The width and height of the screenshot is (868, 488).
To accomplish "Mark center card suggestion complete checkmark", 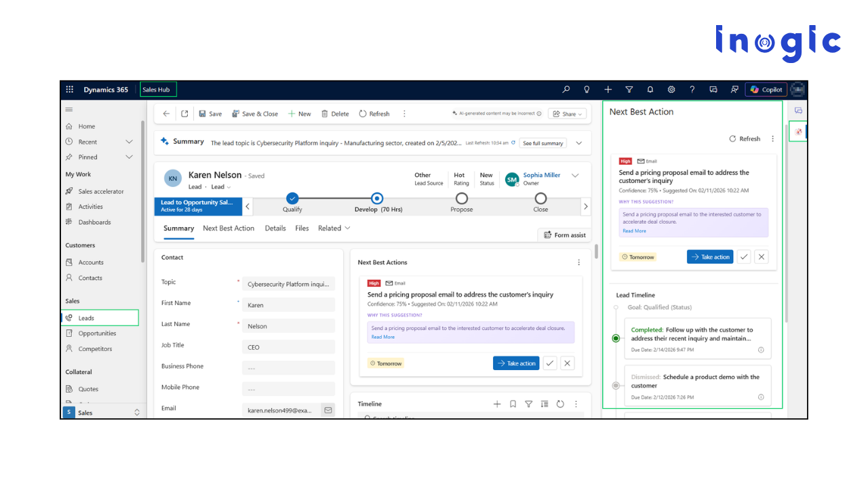I will [x=550, y=363].
